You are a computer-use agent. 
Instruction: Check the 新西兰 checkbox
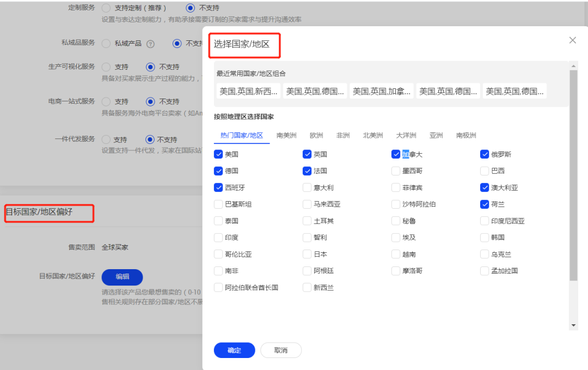308,287
